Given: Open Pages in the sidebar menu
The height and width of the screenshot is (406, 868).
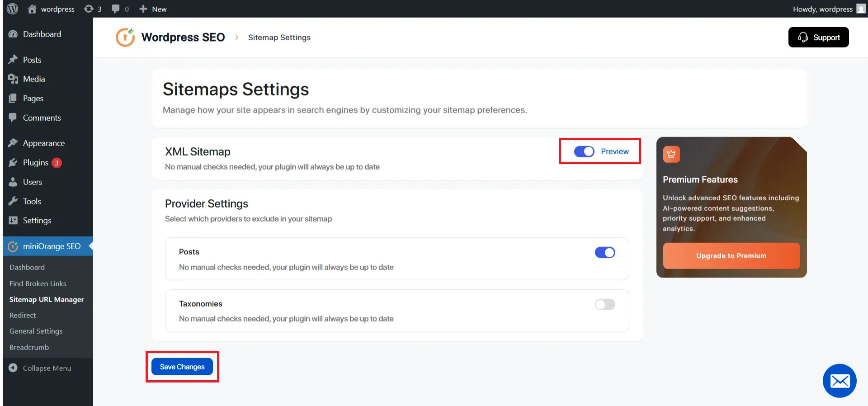Looking at the screenshot, I should coord(33,98).
